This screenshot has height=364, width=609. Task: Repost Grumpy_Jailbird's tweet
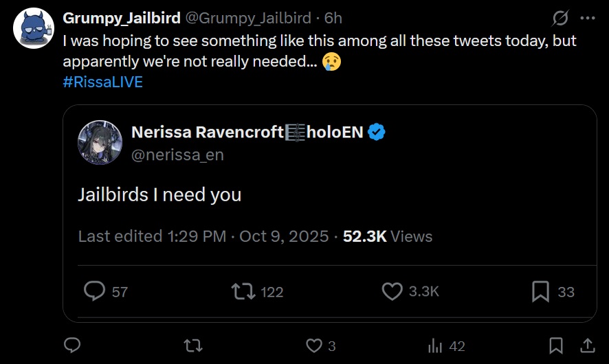point(194,345)
